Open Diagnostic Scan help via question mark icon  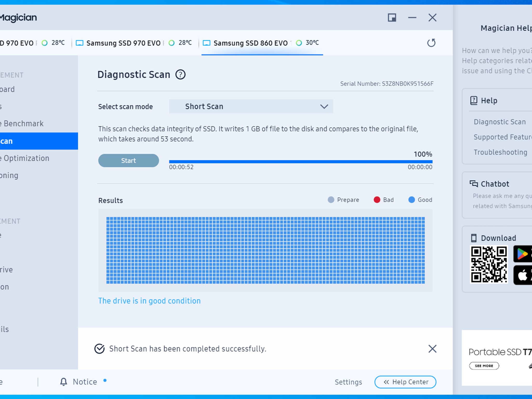point(181,75)
